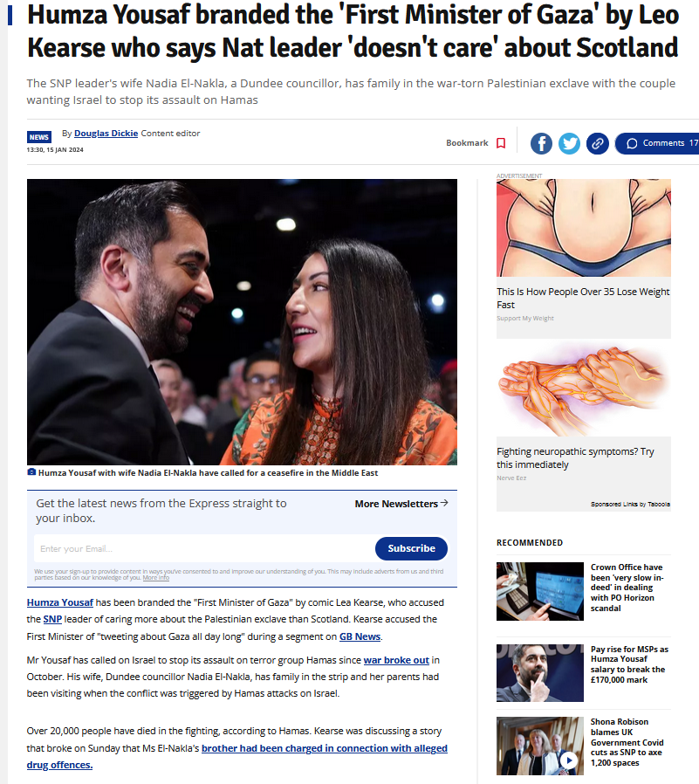This screenshot has height=784, width=699.
Task: Focus the Enter your Email field
Action: pyautogui.click(x=204, y=548)
